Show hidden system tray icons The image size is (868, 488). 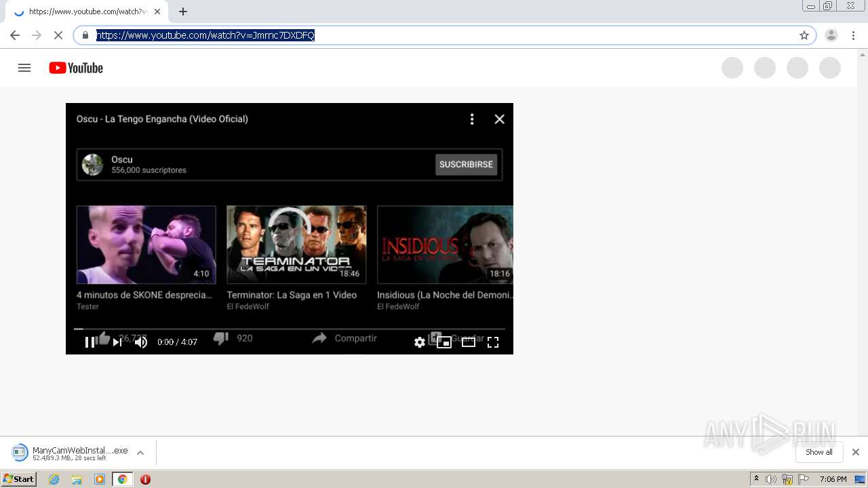point(756,479)
